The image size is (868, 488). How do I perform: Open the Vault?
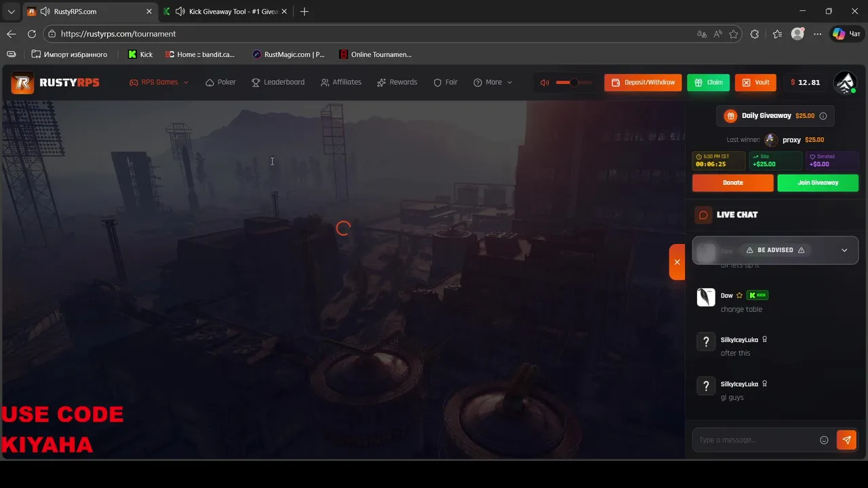(755, 83)
